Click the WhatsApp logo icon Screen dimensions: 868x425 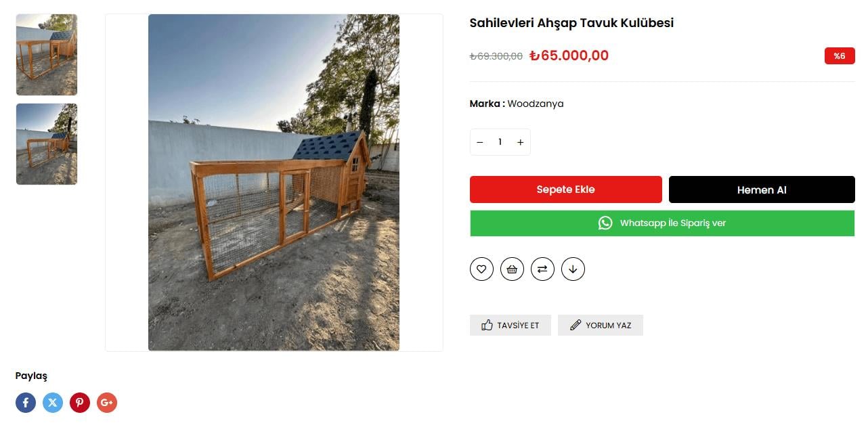click(605, 223)
